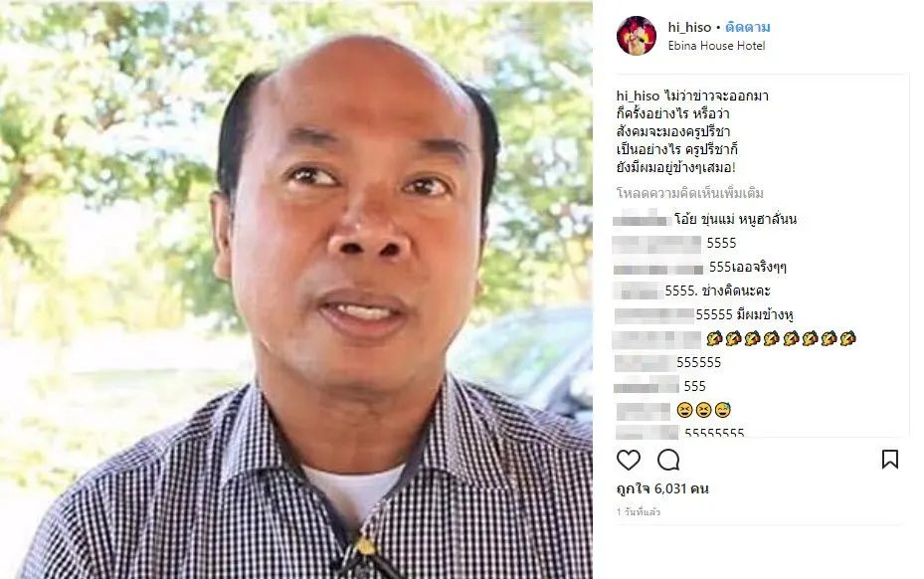Click the three laughing-face emoji comment

click(x=703, y=410)
